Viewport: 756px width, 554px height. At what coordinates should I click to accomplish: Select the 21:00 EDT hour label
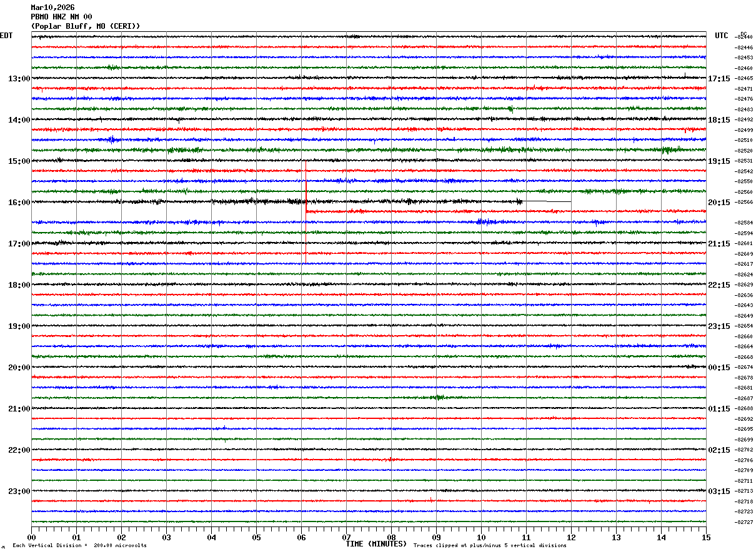pyautogui.click(x=19, y=409)
